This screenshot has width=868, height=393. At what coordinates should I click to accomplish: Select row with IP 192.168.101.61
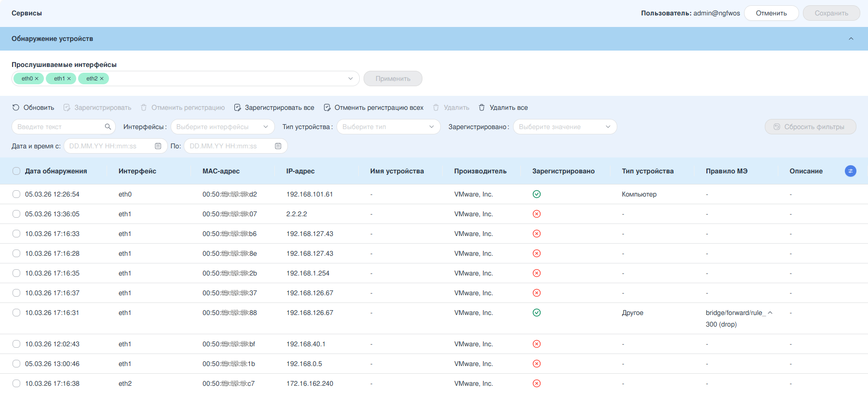pyautogui.click(x=16, y=194)
